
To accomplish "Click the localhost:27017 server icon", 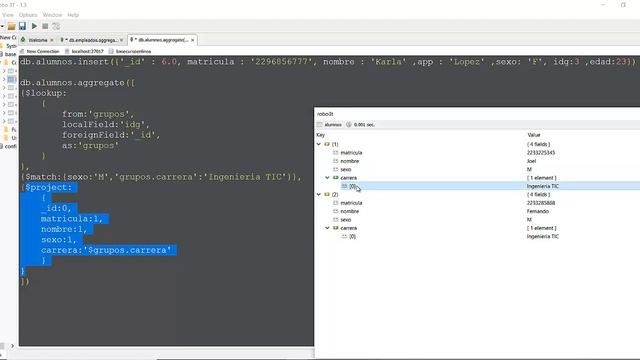I will pos(67,51).
